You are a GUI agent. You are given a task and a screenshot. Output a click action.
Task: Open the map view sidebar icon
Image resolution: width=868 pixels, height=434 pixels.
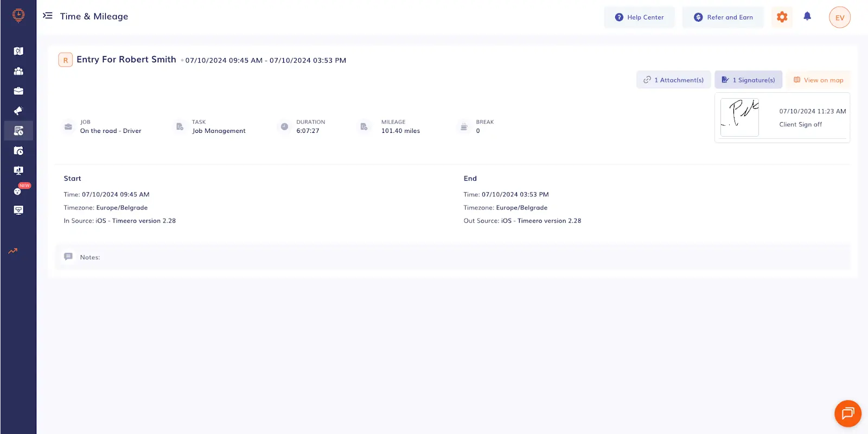(x=18, y=51)
